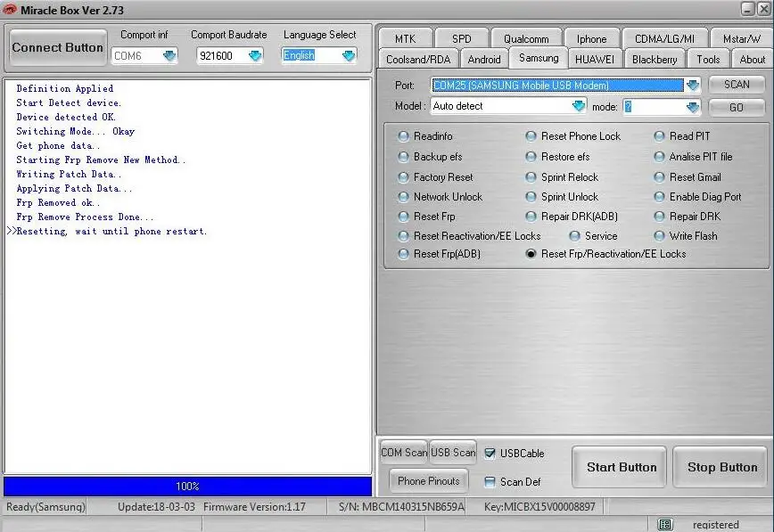774x532 pixels.
Task: Open the About tab
Action: (753, 59)
